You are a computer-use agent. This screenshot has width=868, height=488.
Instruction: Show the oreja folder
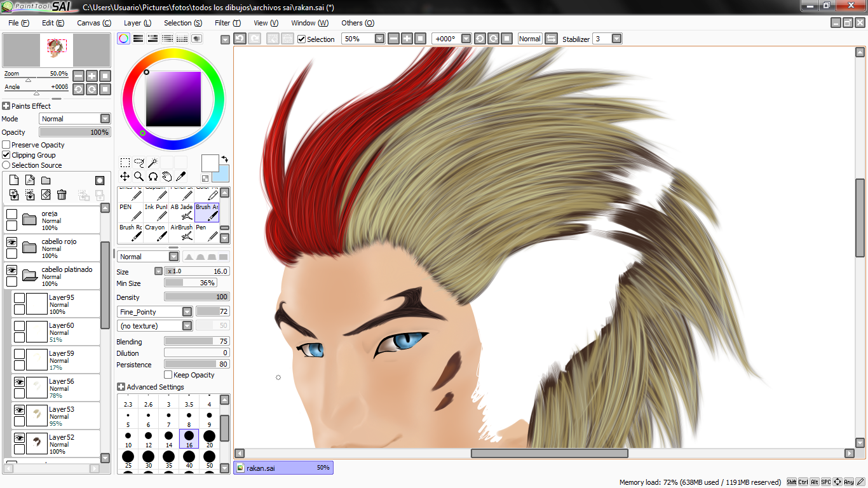(x=11, y=214)
